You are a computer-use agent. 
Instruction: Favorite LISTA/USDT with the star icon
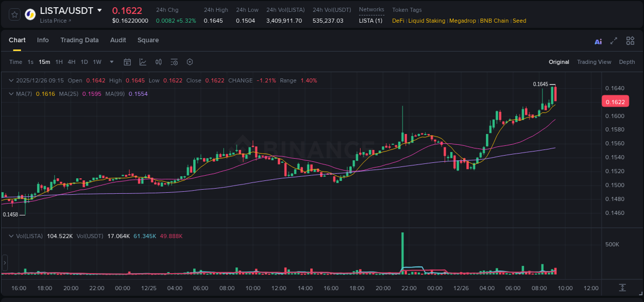pyautogui.click(x=14, y=14)
